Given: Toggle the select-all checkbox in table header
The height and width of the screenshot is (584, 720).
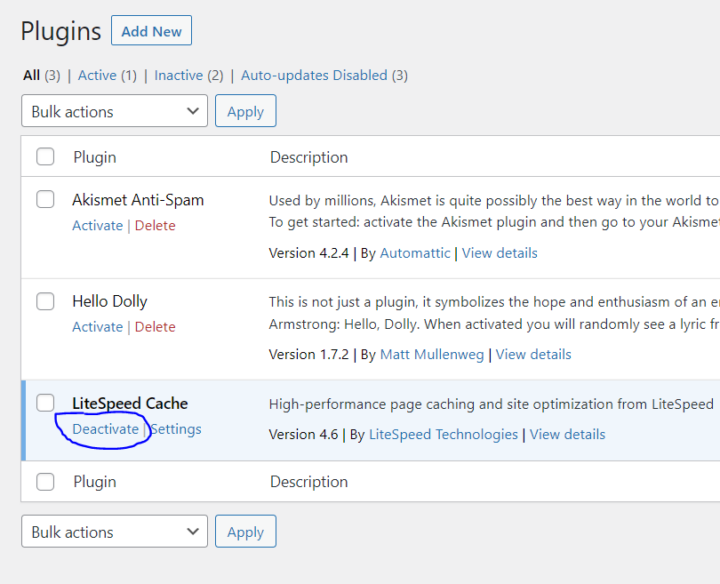Looking at the screenshot, I should (46, 157).
